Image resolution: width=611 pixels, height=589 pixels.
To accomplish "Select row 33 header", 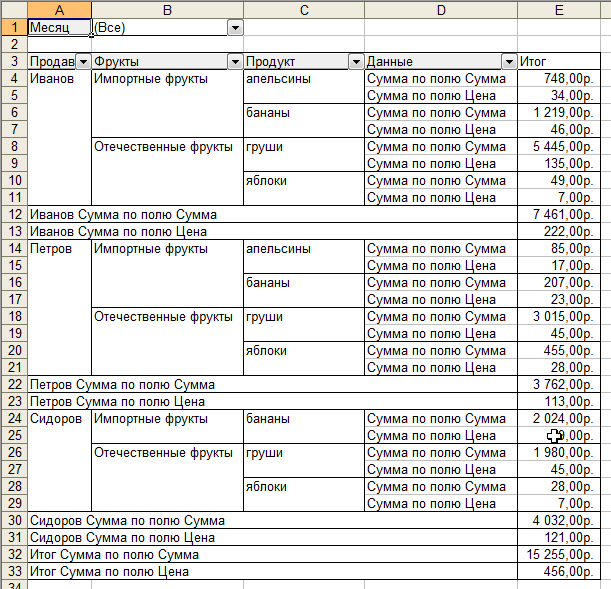I will [14, 571].
